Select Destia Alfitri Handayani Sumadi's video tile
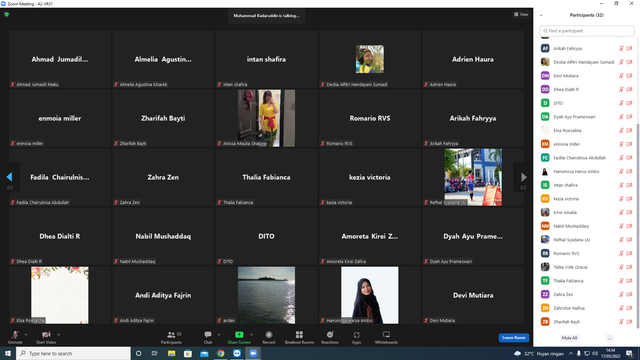Image resolution: width=640 pixels, height=360 pixels. (x=370, y=59)
